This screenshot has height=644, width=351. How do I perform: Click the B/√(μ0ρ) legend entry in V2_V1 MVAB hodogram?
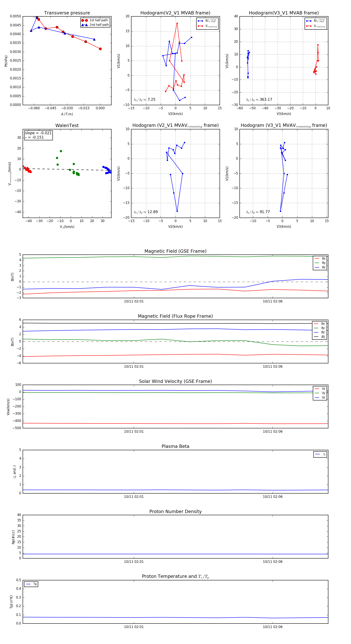coord(207,21)
